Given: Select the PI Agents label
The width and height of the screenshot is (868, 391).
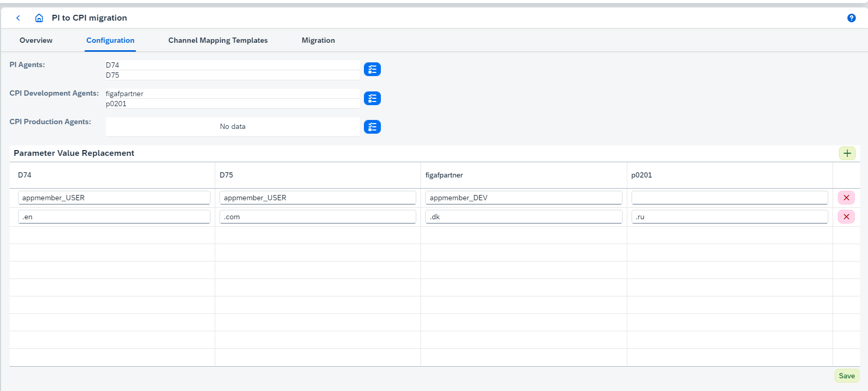Looking at the screenshot, I should 27,64.
